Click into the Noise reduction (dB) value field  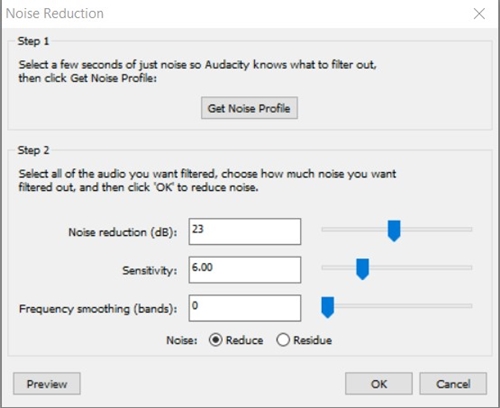coord(245,232)
